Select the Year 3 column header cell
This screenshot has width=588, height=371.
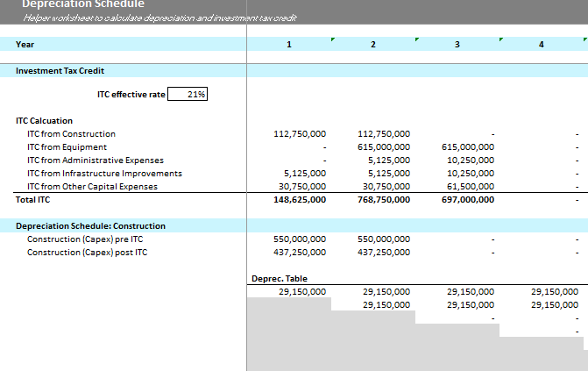(x=457, y=45)
